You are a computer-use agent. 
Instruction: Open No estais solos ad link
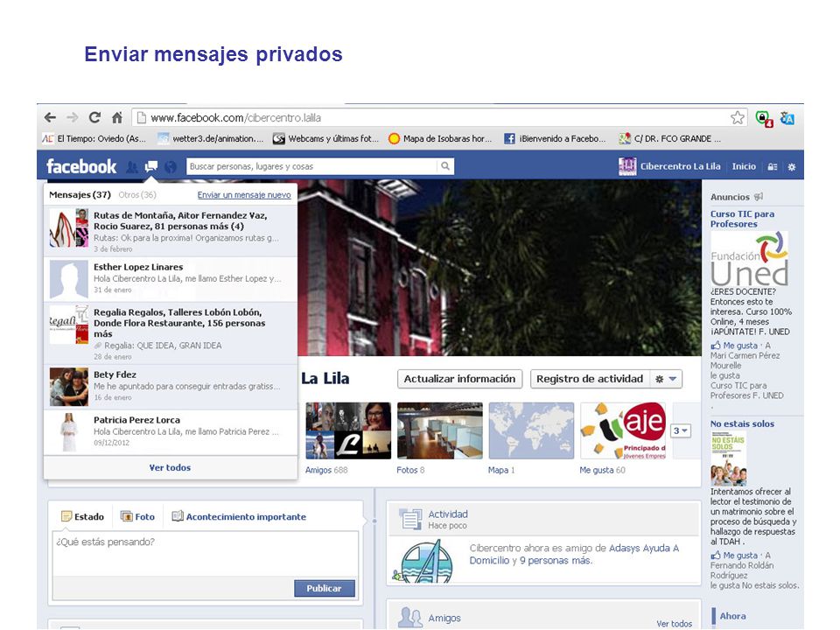742,423
